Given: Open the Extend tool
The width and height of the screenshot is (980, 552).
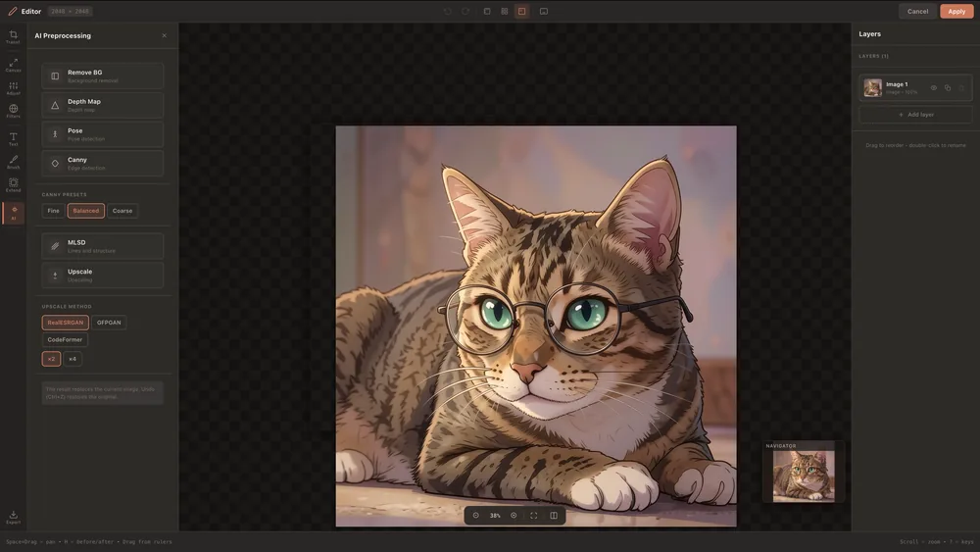Looking at the screenshot, I should [13, 185].
